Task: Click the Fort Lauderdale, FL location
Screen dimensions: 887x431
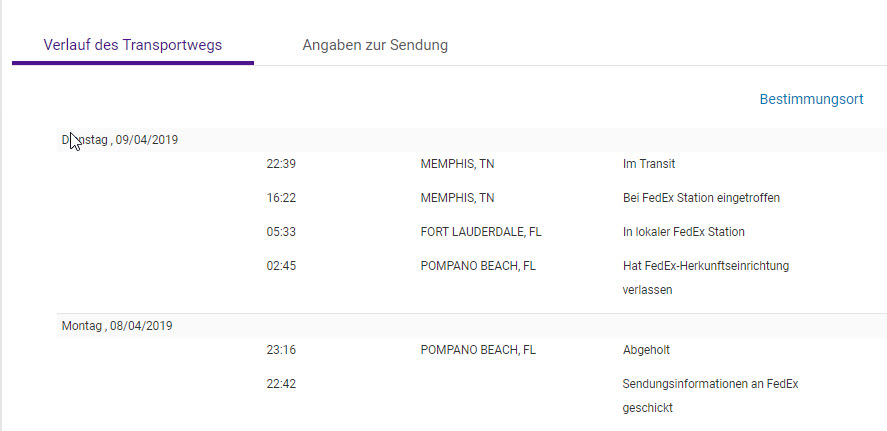Action: coord(481,232)
